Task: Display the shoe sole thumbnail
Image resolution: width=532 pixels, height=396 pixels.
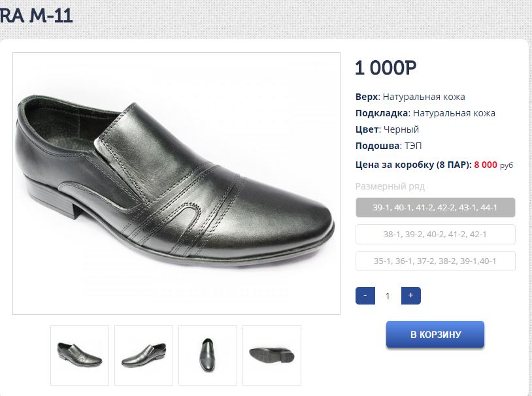Action: (x=272, y=355)
